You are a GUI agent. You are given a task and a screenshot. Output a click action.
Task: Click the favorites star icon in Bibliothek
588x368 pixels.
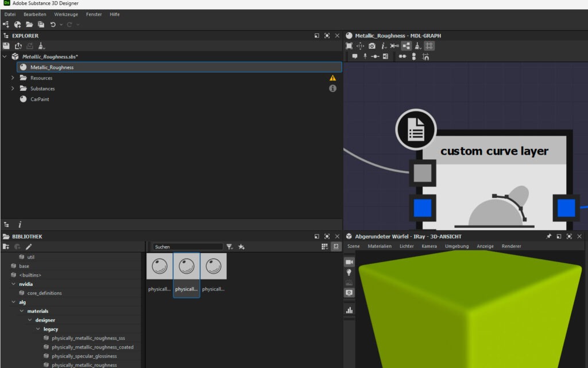coord(242,247)
